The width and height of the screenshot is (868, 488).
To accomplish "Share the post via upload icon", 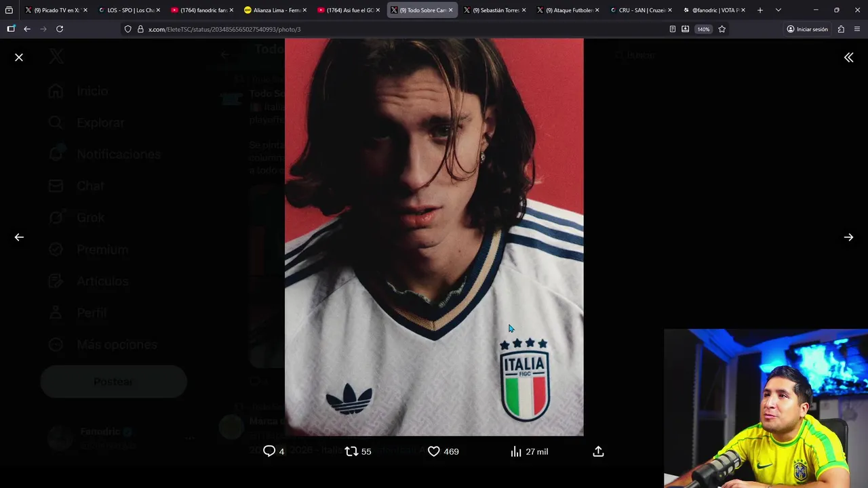I will click(x=598, y=451).
